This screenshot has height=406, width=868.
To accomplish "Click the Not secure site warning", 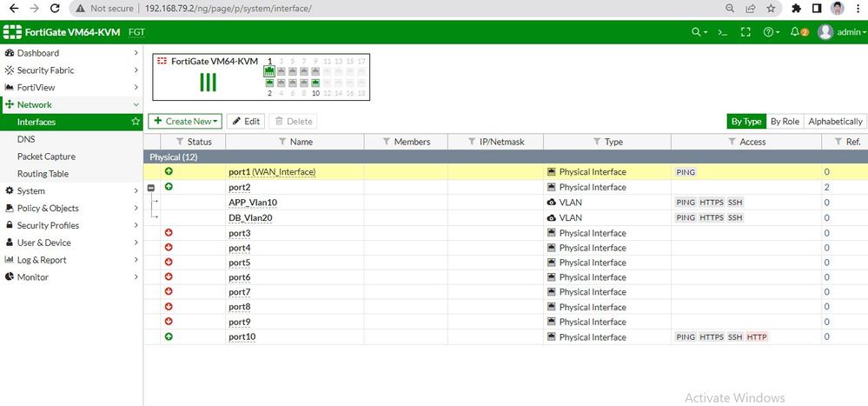I will (x=105, y=9).
